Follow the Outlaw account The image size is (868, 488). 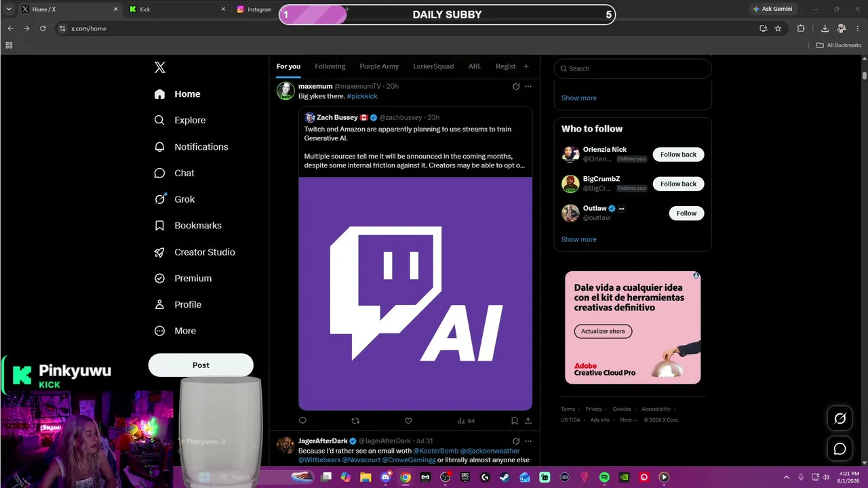pyautogui.click(x=686, y=213)
